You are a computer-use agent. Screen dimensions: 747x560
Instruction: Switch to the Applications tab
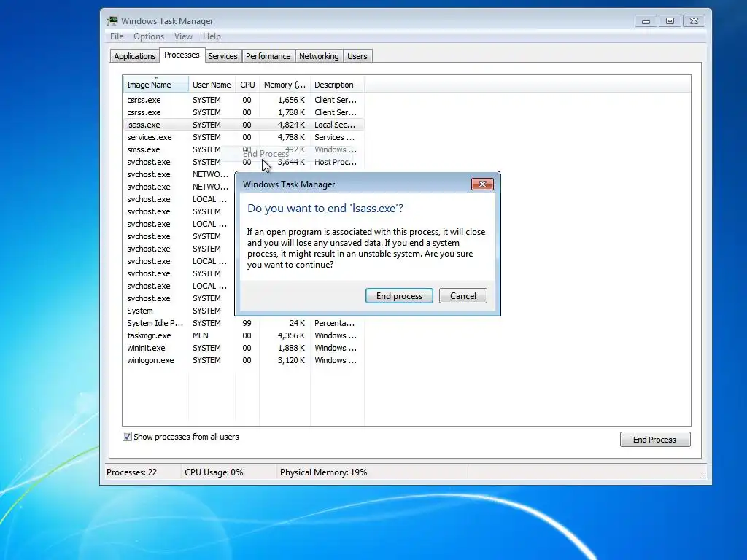[x=135, y=56]
